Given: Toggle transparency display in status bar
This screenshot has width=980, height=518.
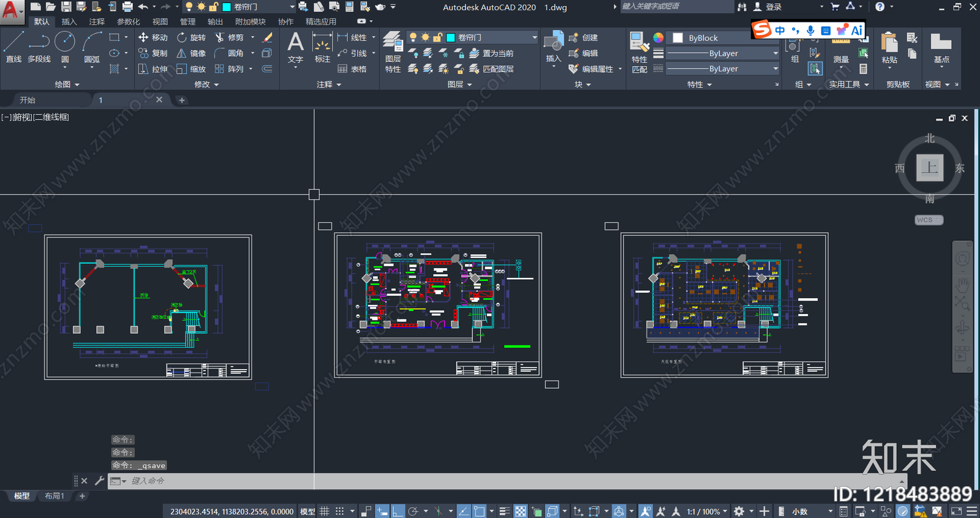Looking at the screenshot, I should click(x=520, y=511).
